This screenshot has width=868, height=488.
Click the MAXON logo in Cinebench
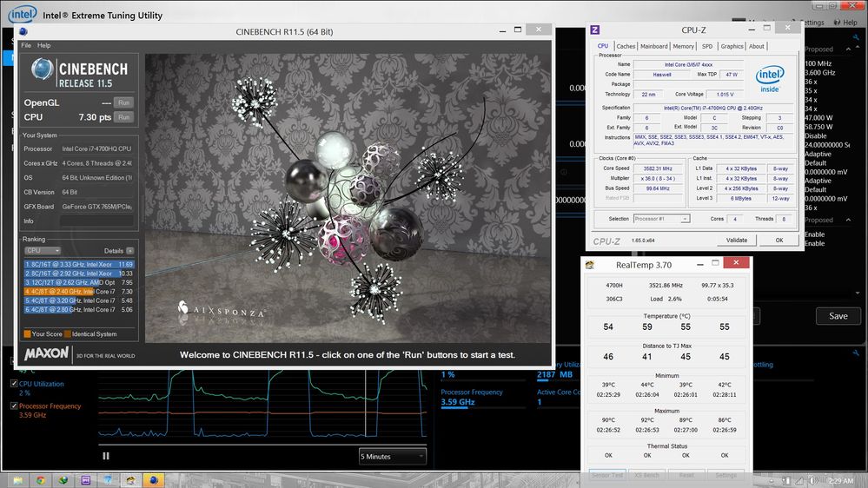[x=47, y=353]
